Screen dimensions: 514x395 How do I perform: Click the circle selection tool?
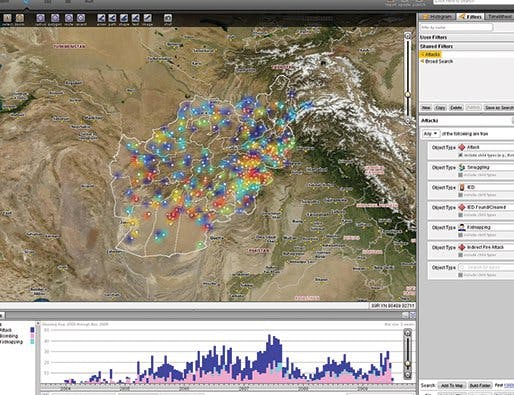tap(69, 18)
